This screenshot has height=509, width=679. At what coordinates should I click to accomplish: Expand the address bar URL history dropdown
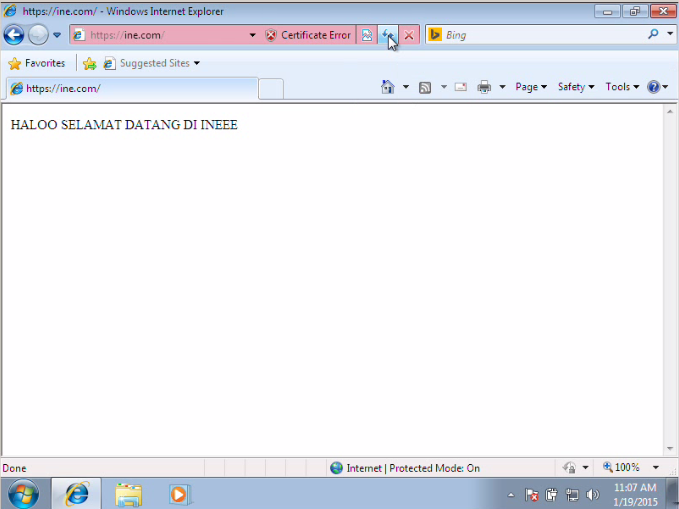click(252, 35)
